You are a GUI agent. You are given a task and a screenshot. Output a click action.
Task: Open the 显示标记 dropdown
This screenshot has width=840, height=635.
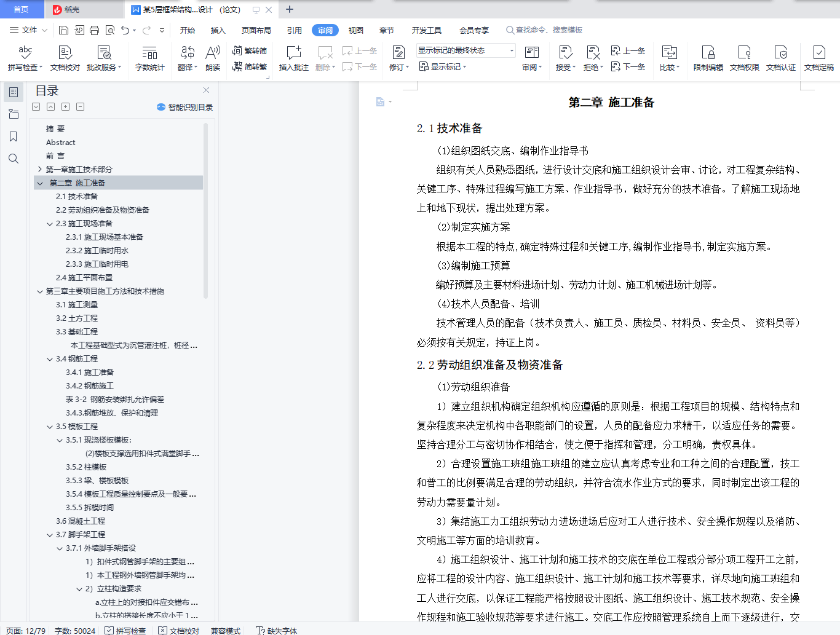coord(443,66)
